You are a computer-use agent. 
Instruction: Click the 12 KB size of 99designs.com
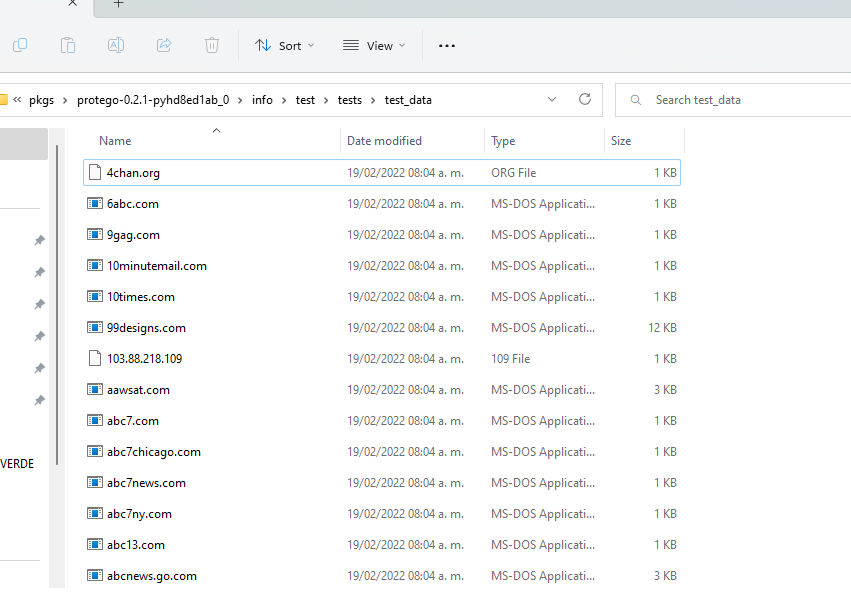(662, 328)
